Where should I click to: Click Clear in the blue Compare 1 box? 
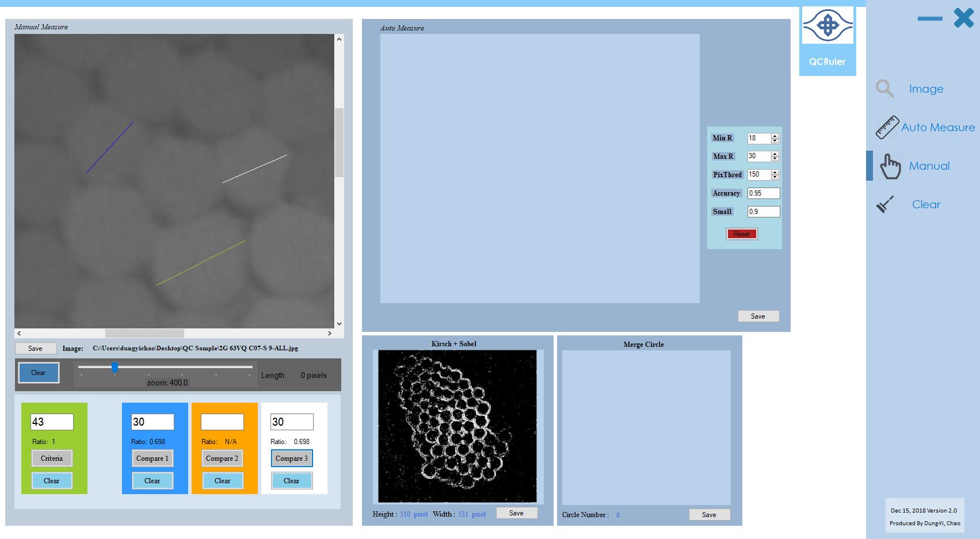[152, 481]
